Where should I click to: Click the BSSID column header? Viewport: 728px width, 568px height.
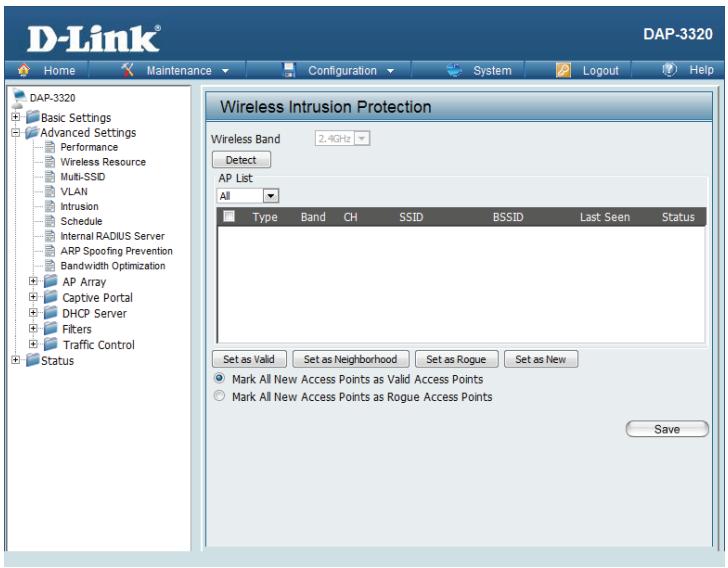[x=508, y=217]
